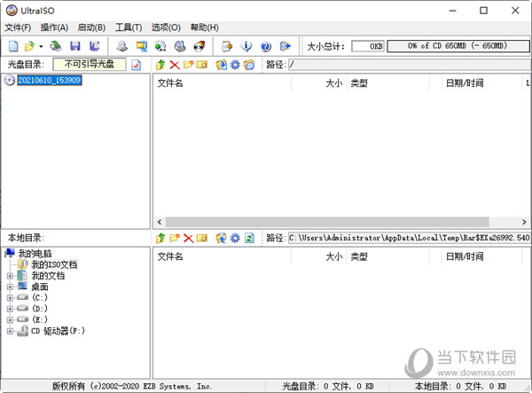Viewport: 532px width, 393px height.
Task: Open the arrow beside the Open icon
Action: point(41,46)
